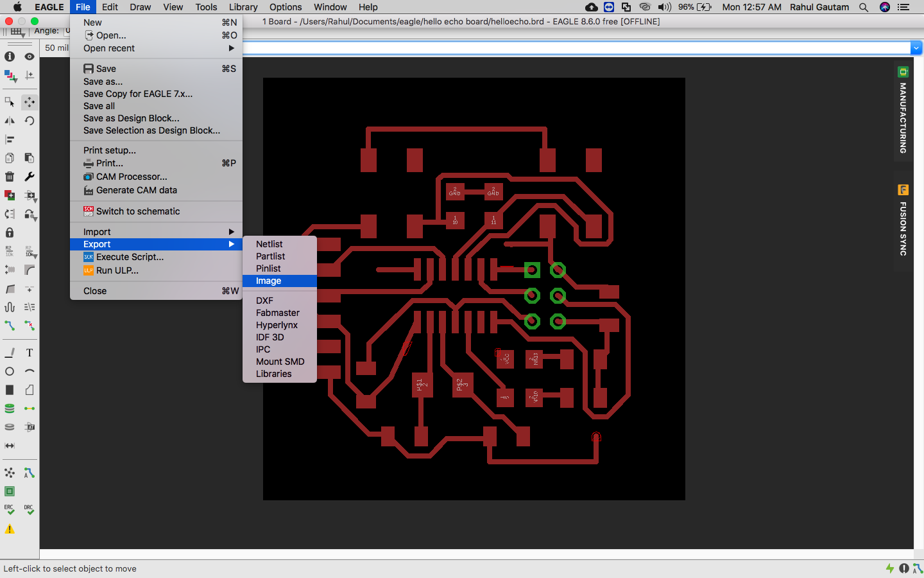Select the Mark origin tool
The height and width of the screenshot is (578, 924).
[x=30, y=75]
